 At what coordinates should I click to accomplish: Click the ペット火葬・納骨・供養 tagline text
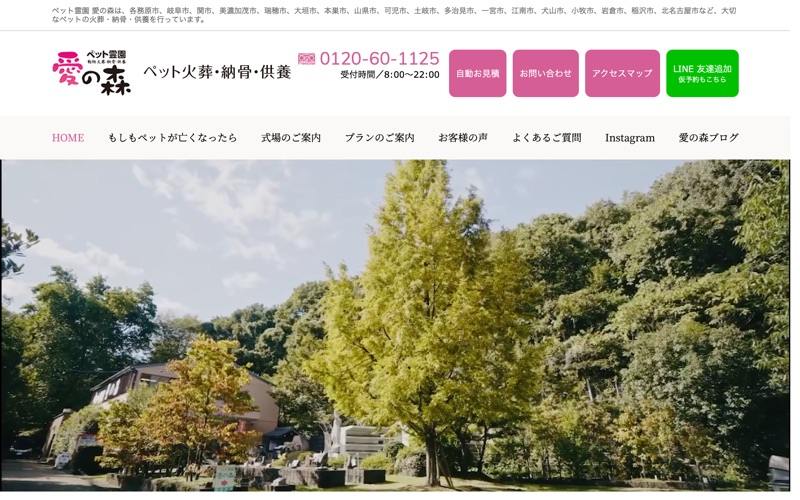coord(217,72)
